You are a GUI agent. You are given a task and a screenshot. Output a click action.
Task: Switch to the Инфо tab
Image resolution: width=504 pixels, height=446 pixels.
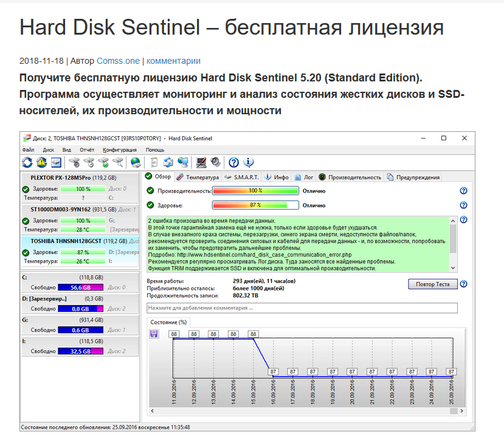pos(277,177)
